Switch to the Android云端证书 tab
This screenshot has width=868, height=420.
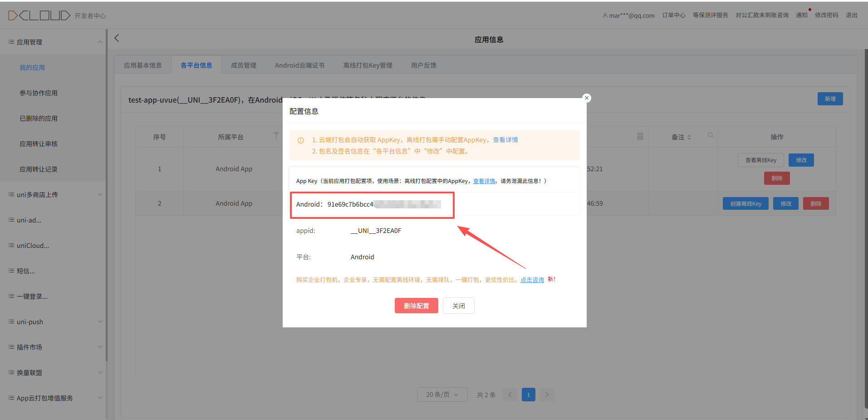(x=299, y=65)
